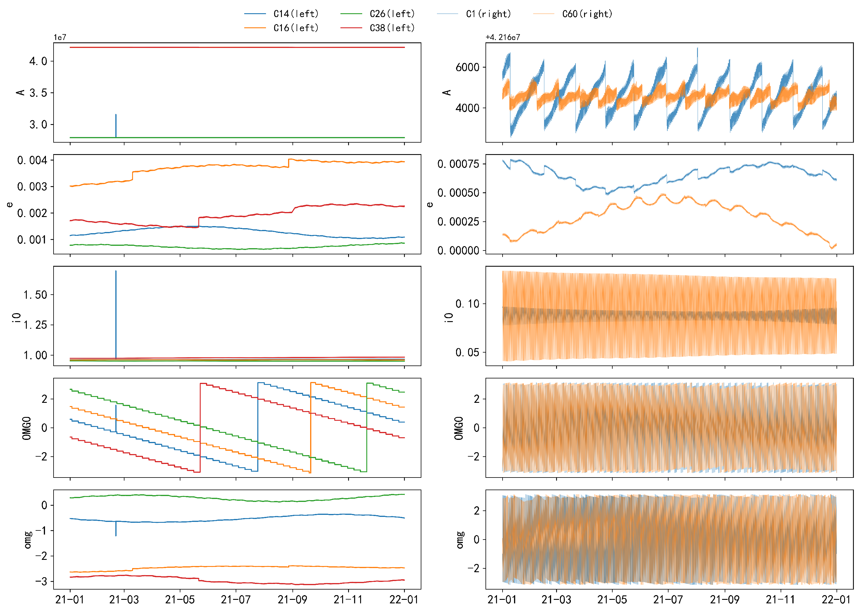Click the C16(left) legend label

[x=296, y=28]
